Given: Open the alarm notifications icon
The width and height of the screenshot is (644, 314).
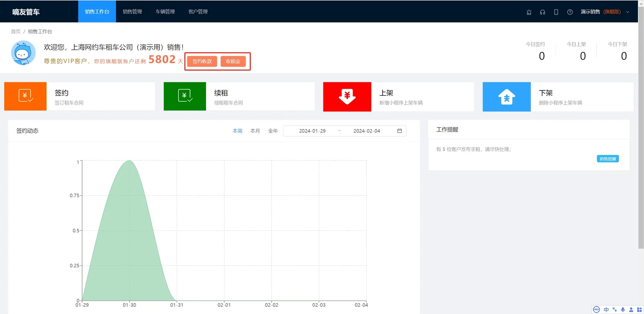Looking at the screenshot, I should tap(529, 12).
